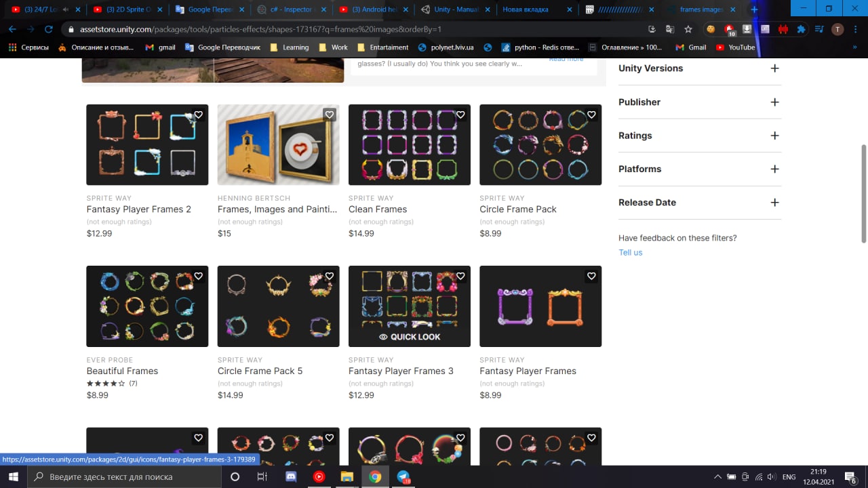Image resolution: width=868 pixels, height=488 pixels.
Task: Open the Fantasy Player Frames 2 title
Action: click(138, 209)
